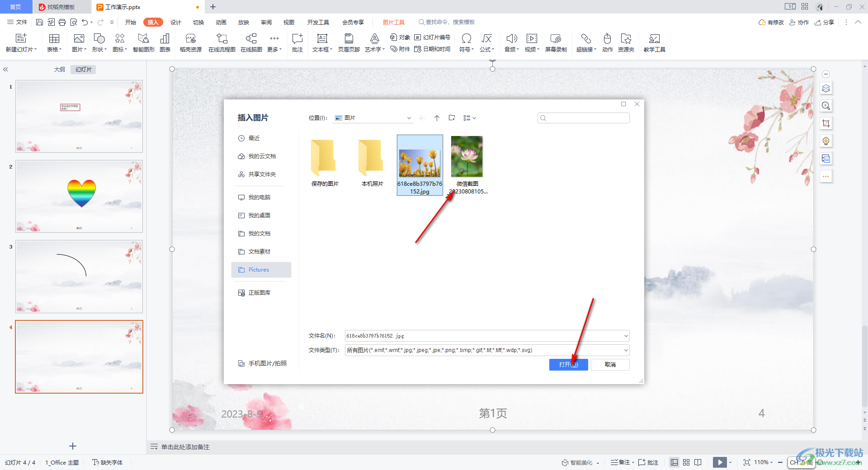Collapse the ribbon with the chevron
Image resolution: width=868 pixels, height=470 pixels.
pyautogui.click(x=858, y=22)
